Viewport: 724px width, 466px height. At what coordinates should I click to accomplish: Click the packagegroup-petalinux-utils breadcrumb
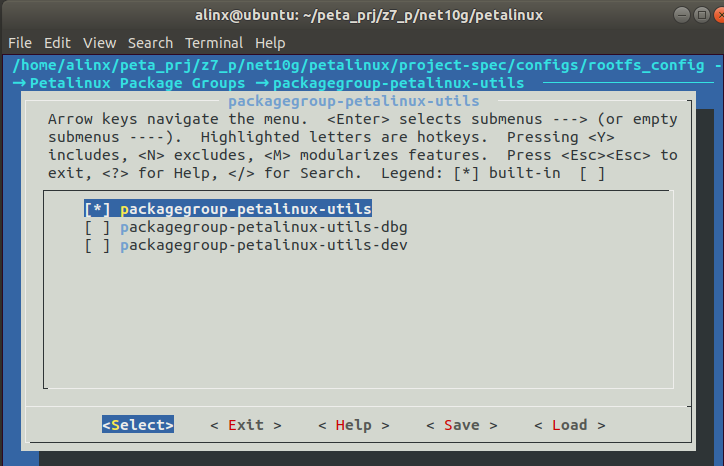(398, 83)
